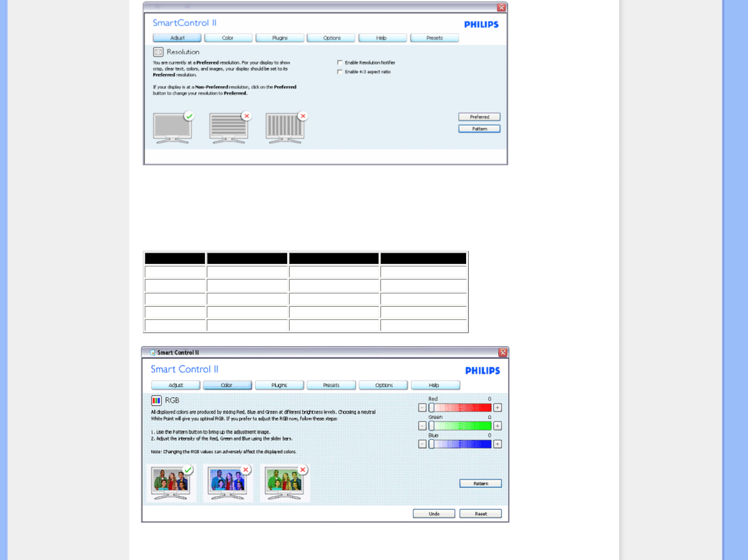The width and height of the screenshot is (748, 560).
Task: Click the PHILIPS logo in the Resolution window
Action: 481,24
